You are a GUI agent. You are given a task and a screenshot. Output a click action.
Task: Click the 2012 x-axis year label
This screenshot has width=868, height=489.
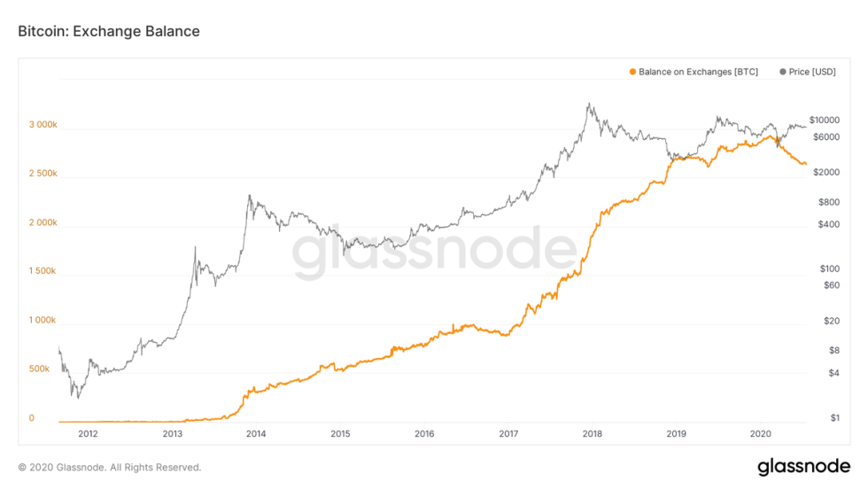coord(88,434)
